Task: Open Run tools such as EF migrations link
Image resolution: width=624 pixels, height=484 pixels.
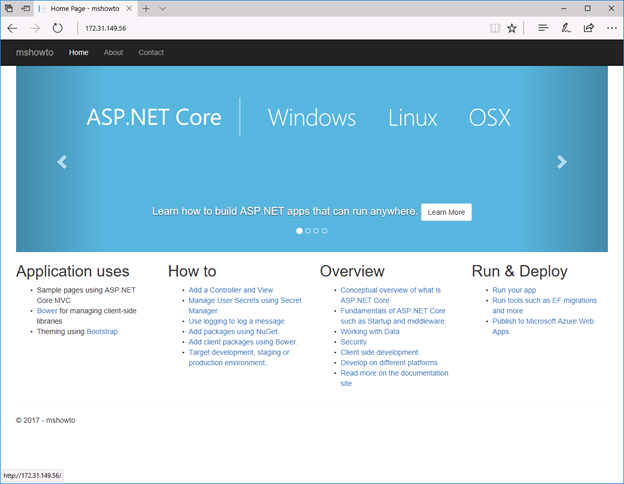Action: (544, 305)
